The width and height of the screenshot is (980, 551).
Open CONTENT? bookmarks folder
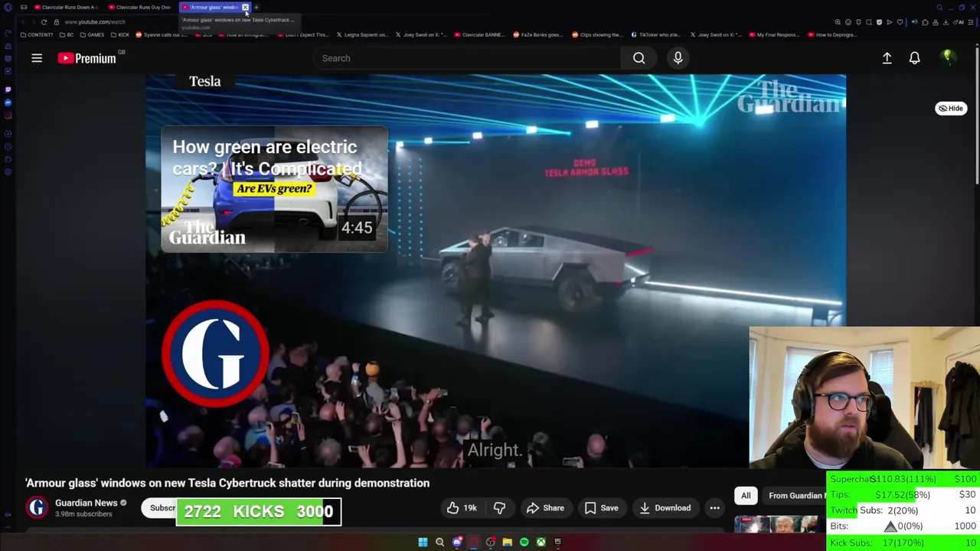click(38, 34)
